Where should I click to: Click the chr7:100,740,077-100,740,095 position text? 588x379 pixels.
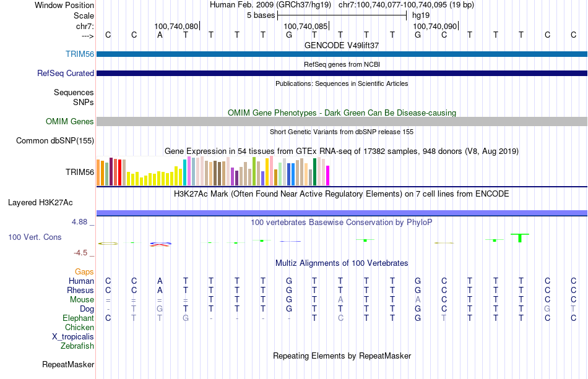(x=406, y=5)
